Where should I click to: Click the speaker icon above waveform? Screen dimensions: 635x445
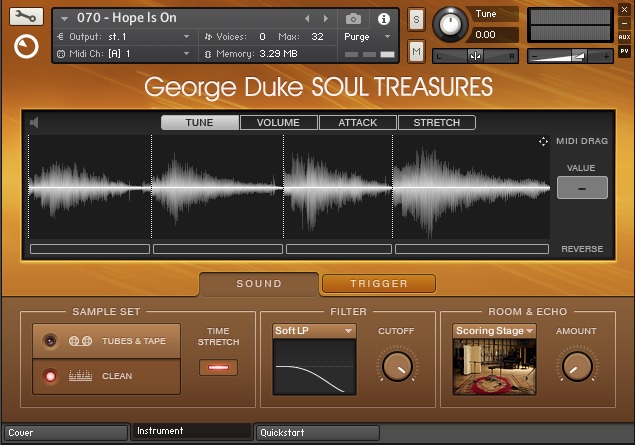point(35,123)
